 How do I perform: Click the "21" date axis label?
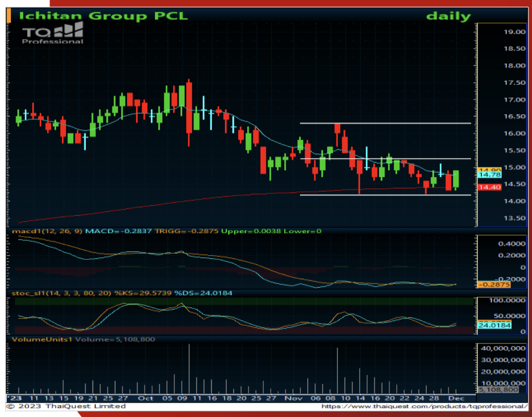(93, 398)
